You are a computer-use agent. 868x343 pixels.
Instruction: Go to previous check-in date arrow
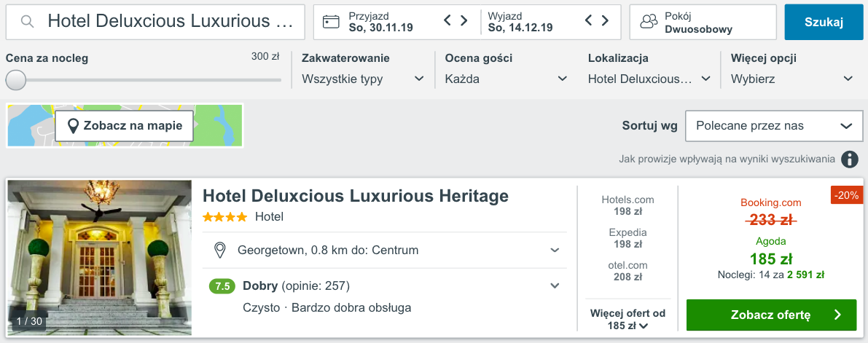click(x=448, y=21)
